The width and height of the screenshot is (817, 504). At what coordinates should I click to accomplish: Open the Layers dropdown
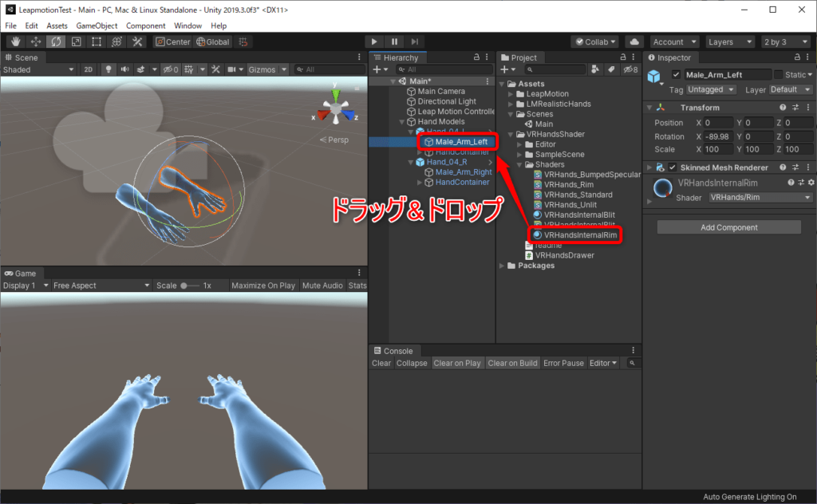coord(730,41)
